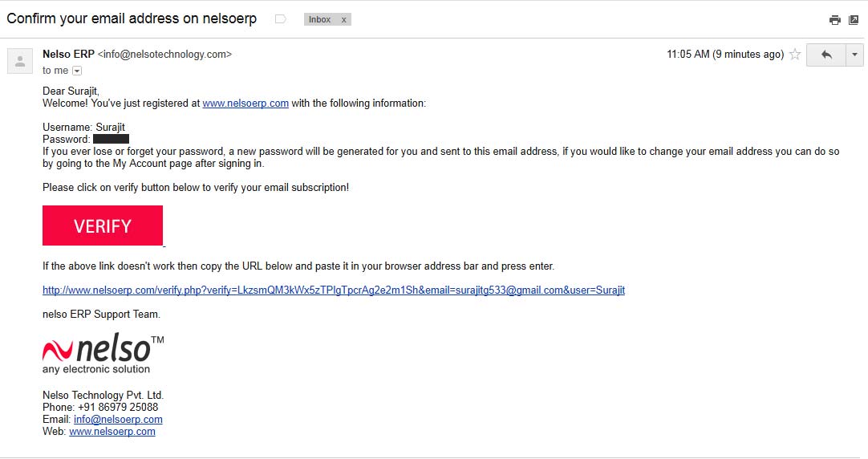The width and height of the screenshot is (868, 459).
Task: Open email in new window icon
Action: pos(854,20)
